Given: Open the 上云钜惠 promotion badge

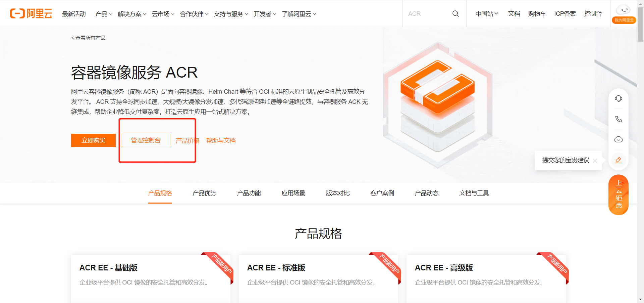Looking at the screenshot, I should [619, 195].
